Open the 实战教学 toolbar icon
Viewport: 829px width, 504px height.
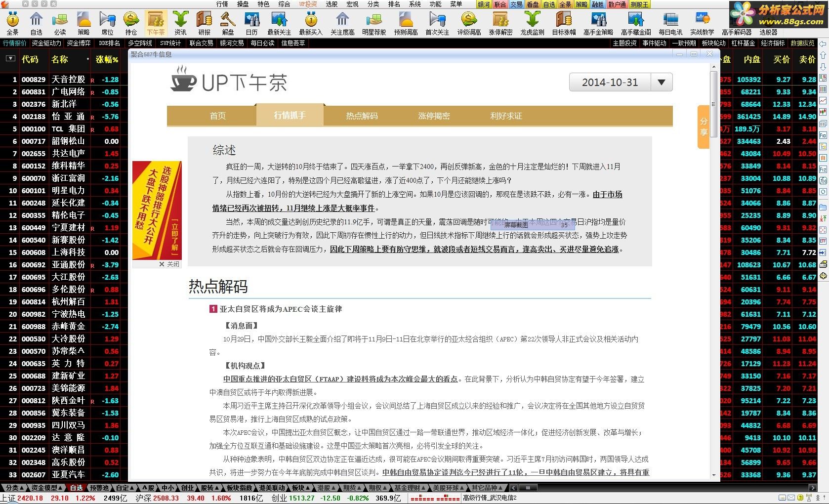point(702,23)
